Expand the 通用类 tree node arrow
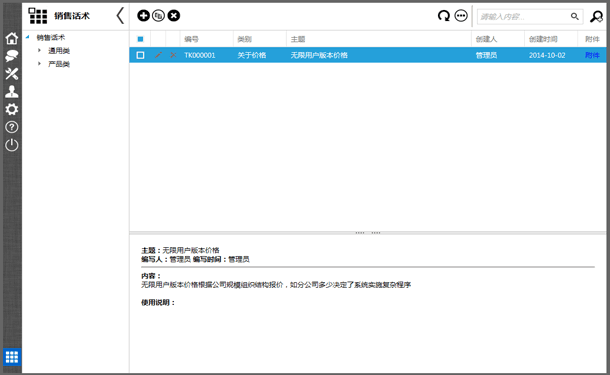This screenshot has height=375, width=610. 39,50
